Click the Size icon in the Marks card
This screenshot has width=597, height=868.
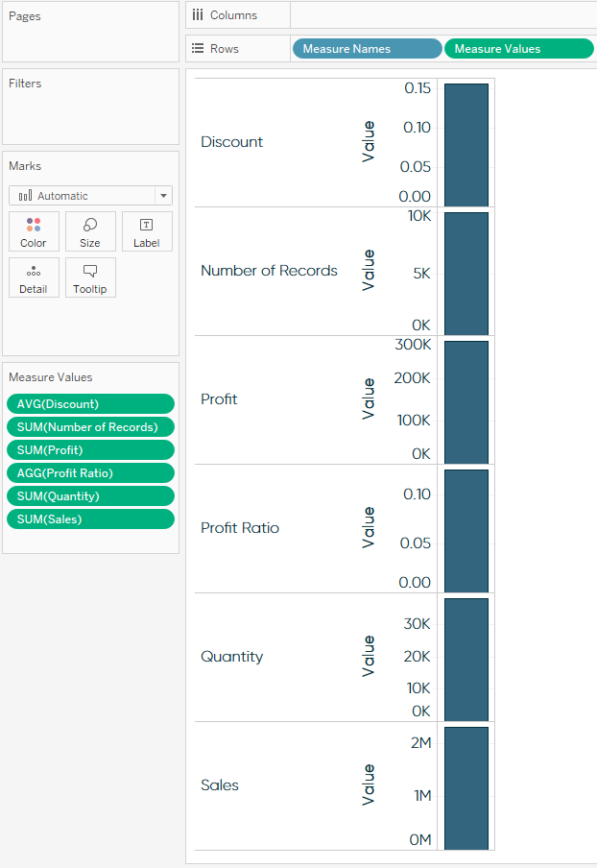(x=89, y=230)
